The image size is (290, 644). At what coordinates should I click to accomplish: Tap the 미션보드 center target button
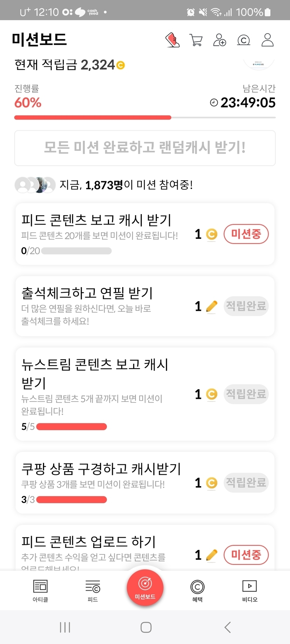click(x=145, y=588)
